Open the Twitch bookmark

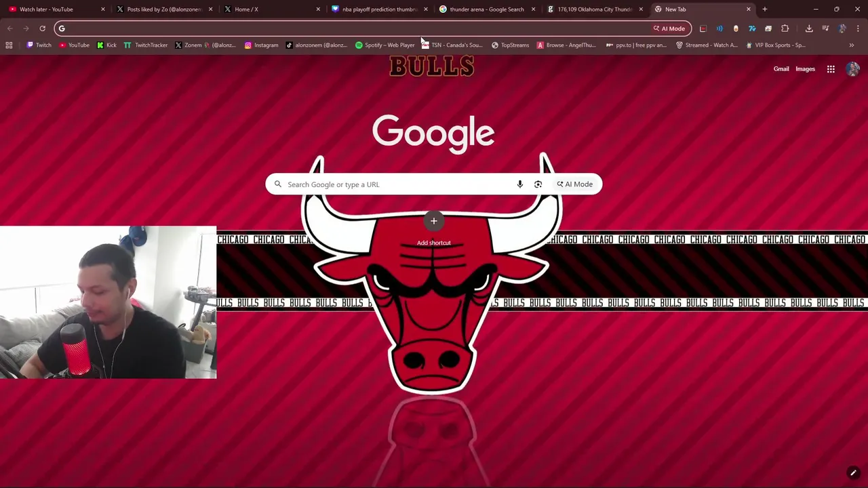39,45
